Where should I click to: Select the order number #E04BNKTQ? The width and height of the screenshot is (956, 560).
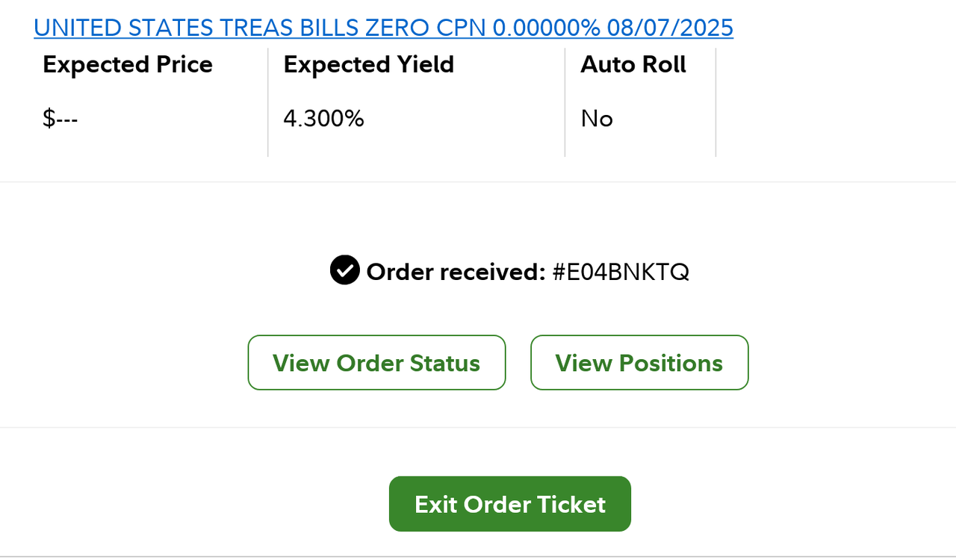(621, 272)
